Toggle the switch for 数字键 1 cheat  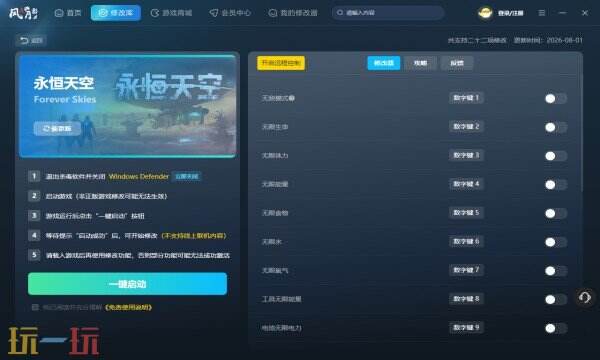point(556,98)
